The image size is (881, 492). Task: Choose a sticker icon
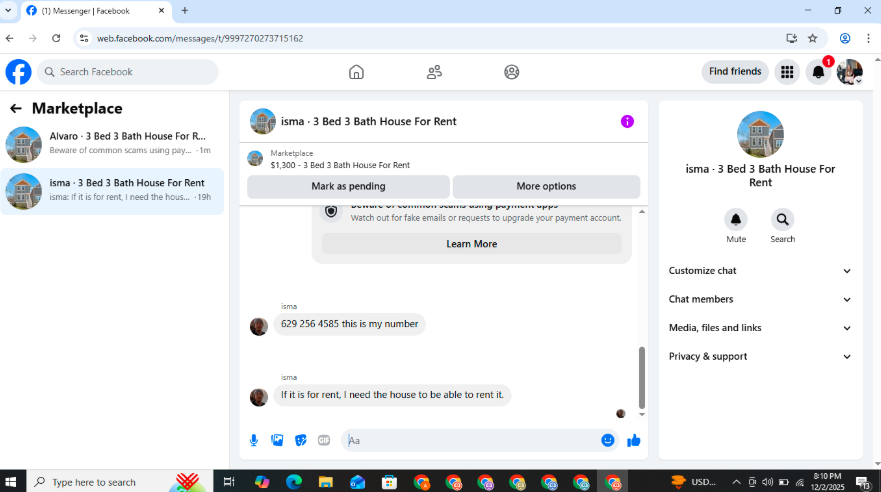point(301,440)
